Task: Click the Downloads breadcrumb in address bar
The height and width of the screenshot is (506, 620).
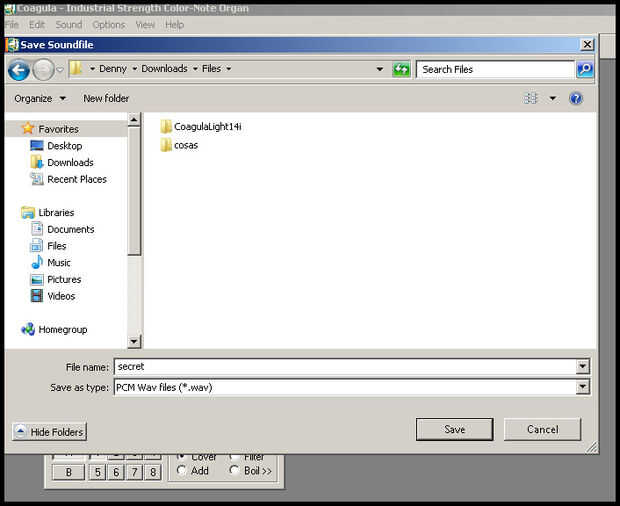Action: pos(164,69)
